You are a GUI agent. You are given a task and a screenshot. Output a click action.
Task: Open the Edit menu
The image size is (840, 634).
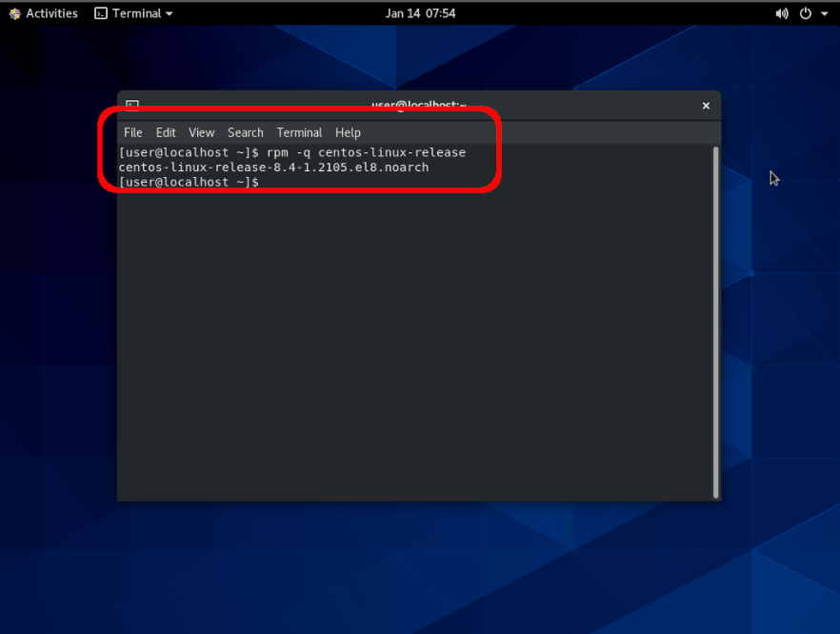pos(166,132)
